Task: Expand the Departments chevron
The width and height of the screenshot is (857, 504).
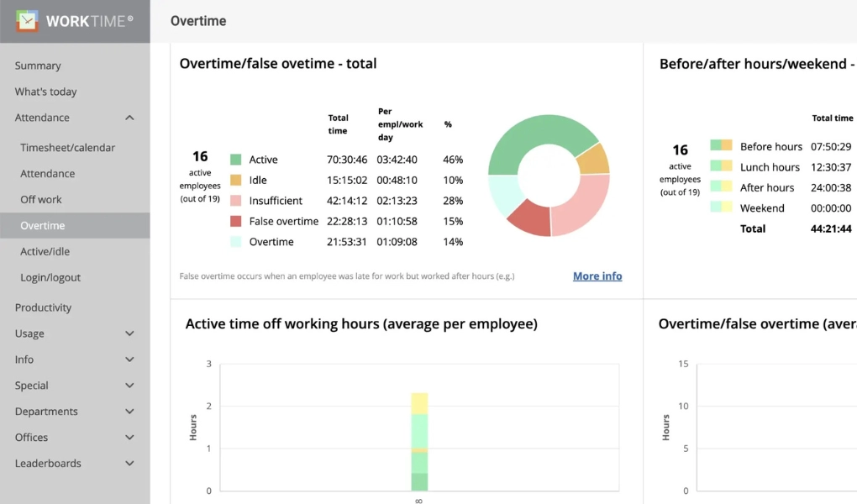Action: (x=129, y=412)
